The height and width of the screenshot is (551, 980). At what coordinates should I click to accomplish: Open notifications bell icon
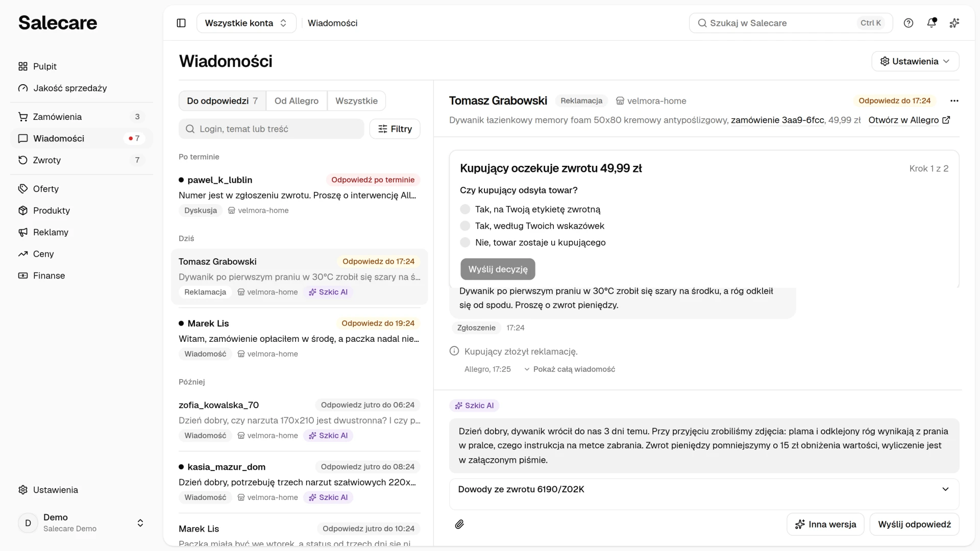point(932,23)
